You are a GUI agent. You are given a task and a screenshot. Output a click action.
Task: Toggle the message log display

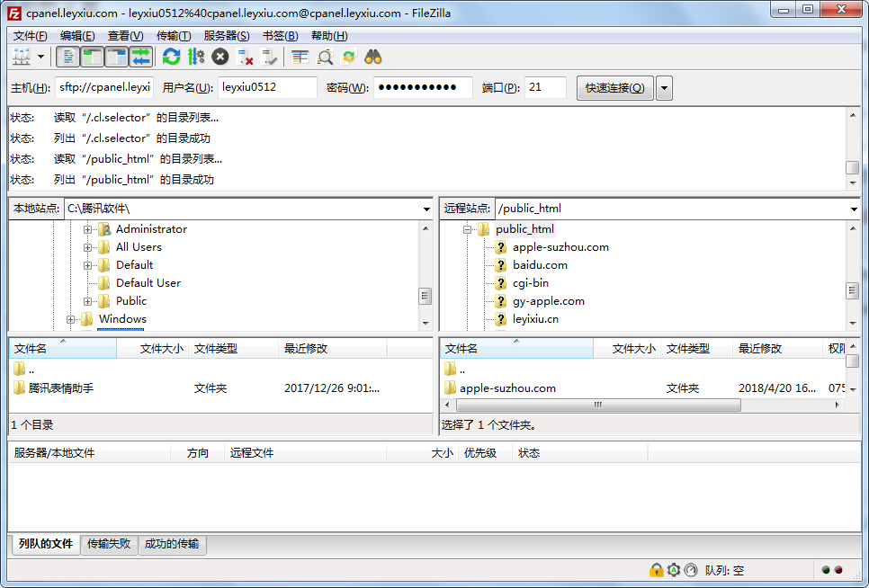point(68,57)
